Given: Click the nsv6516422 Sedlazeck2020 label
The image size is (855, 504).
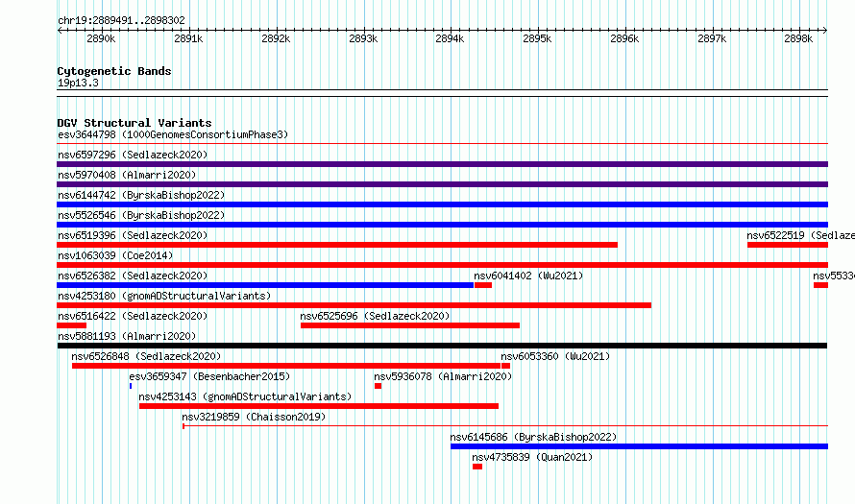Looking at the screenshot, I should click(133, 316).
